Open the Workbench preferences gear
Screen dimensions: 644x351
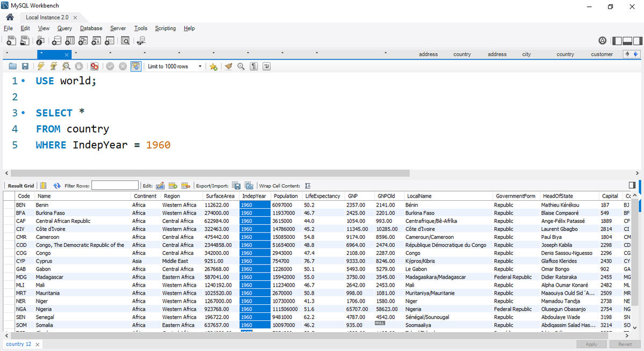602,40
